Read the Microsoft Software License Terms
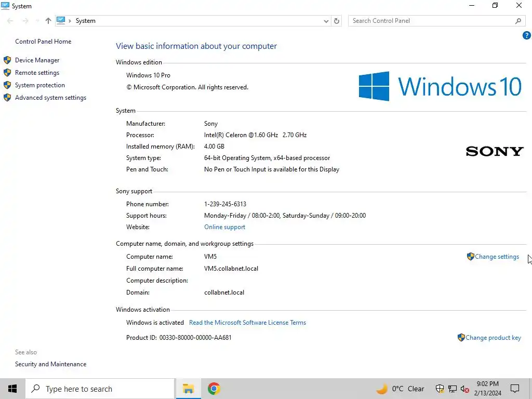 point(247,323)
